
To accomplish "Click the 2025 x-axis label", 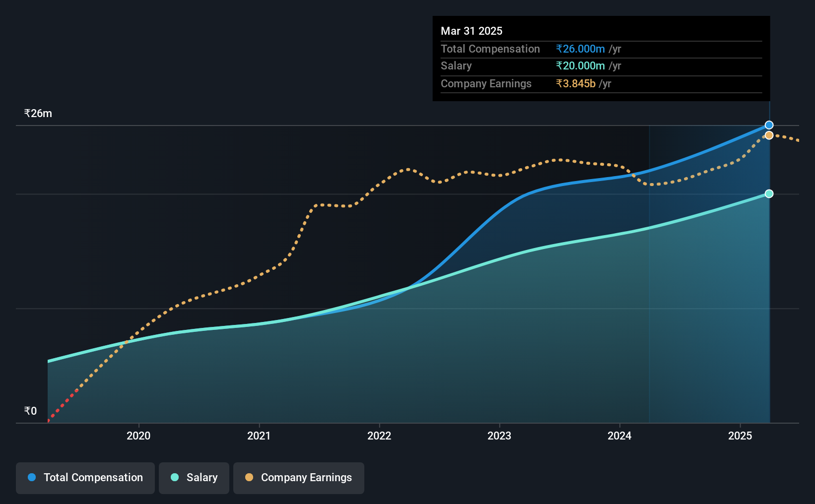I will [740, 436].
